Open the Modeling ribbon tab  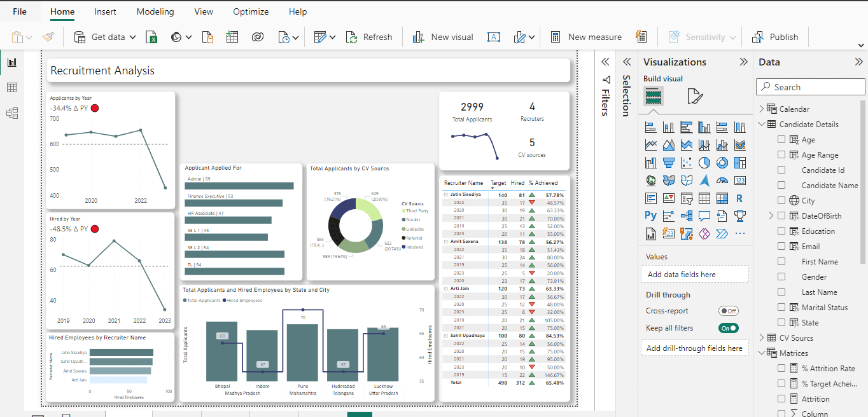tap(155, 11)
